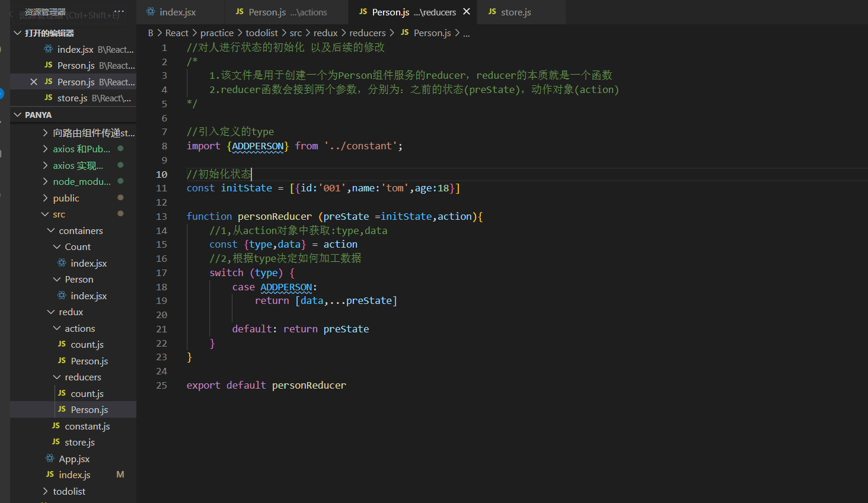The image size is (868, 503).
Task: Open count.js in reducers folder
Action: point(74,393)
